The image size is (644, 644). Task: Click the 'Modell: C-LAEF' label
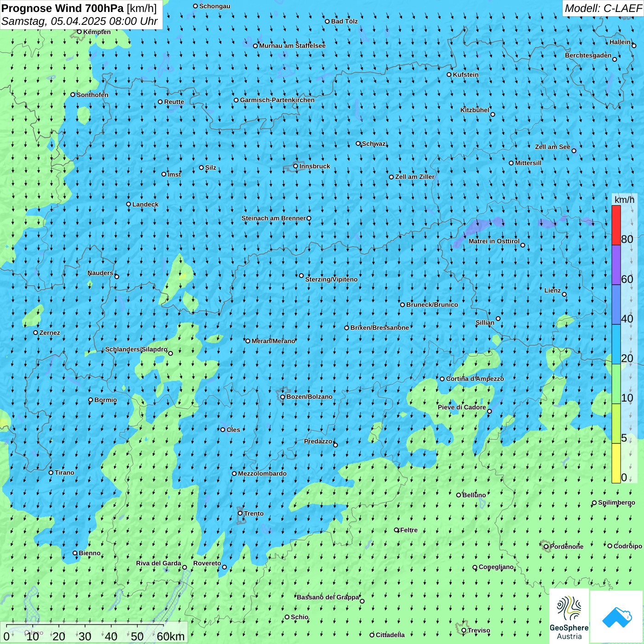(603, 8)
